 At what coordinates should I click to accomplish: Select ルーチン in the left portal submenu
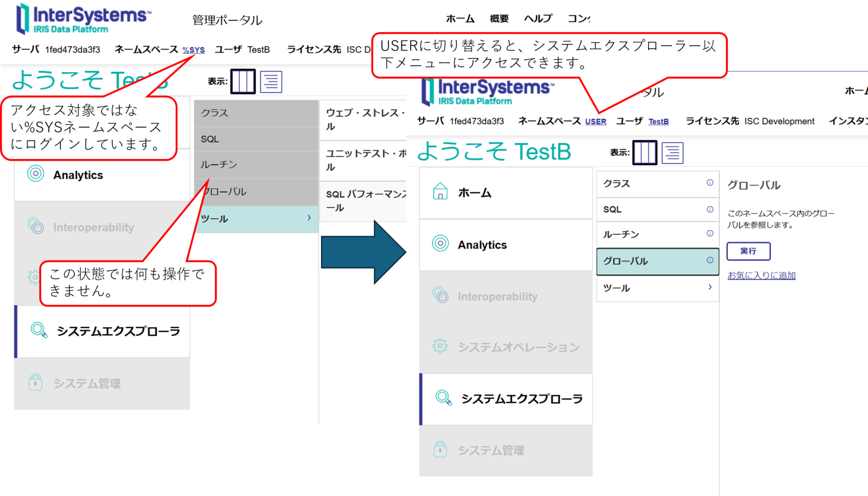tap(256, 164)
